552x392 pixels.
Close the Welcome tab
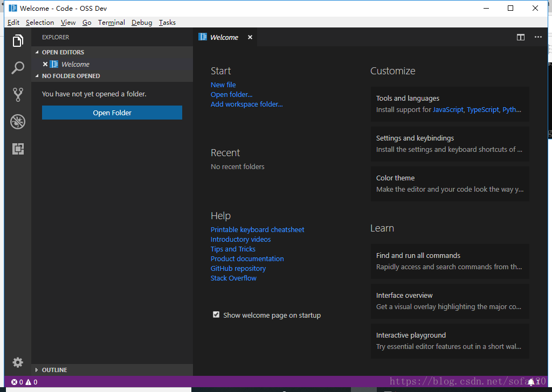tap(250, 37)
